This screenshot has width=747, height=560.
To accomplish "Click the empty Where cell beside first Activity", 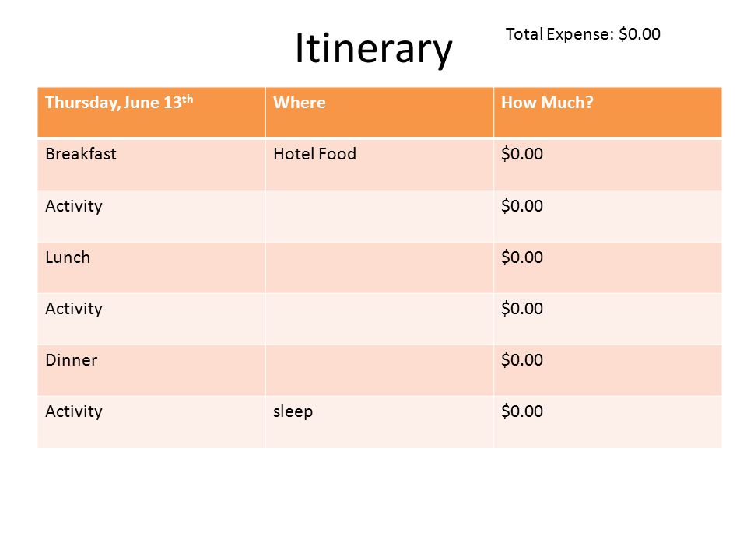I will coord(380,216).
